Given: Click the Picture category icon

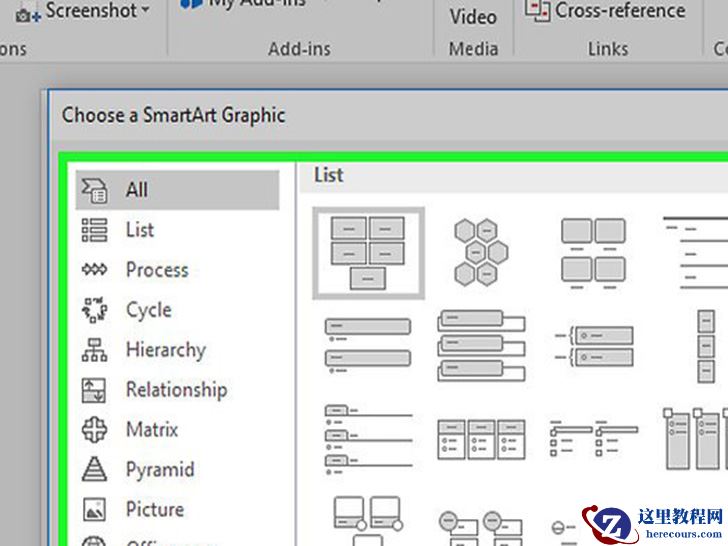Looking at the screenshot, I should [x=94, y=509].
